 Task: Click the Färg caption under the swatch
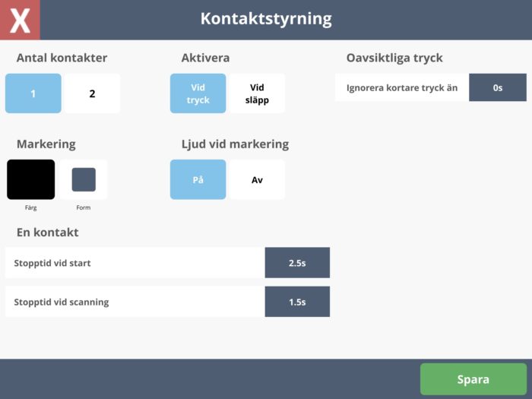31,207
